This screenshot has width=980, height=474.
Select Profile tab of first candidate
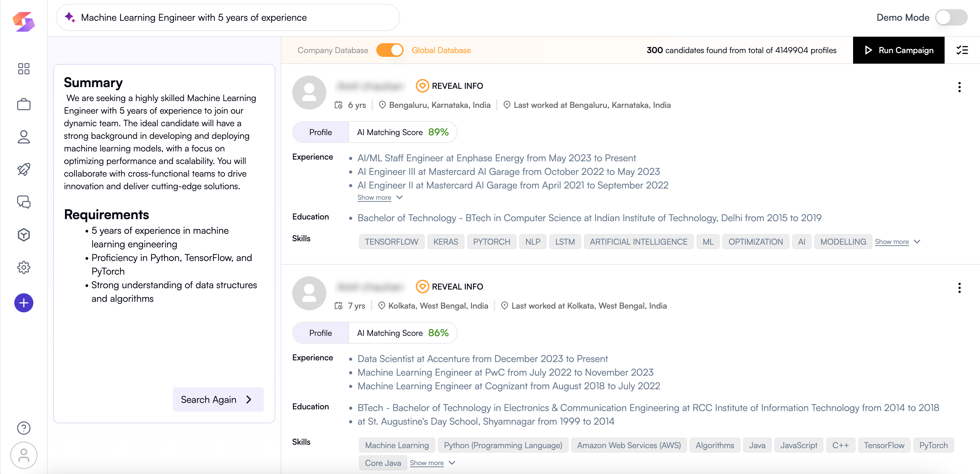(320, 132)
